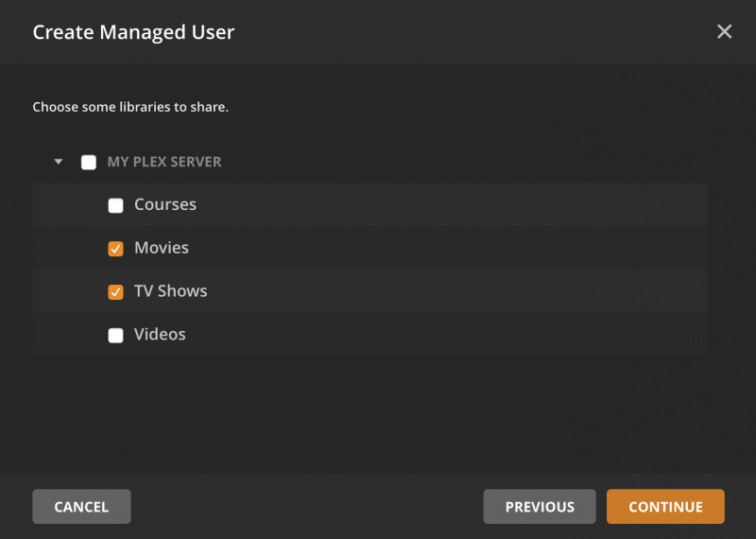The width and height of the screenshot is (756, 539).
Task: Click the MY PLEX SERVER label text
Action: coord(164,162)
